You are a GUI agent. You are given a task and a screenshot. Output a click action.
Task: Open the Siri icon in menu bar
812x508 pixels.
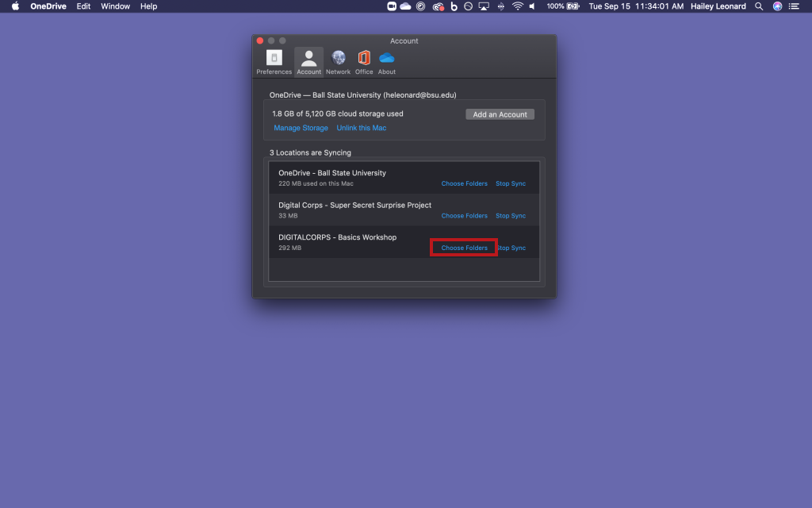[x=777, y=6]
